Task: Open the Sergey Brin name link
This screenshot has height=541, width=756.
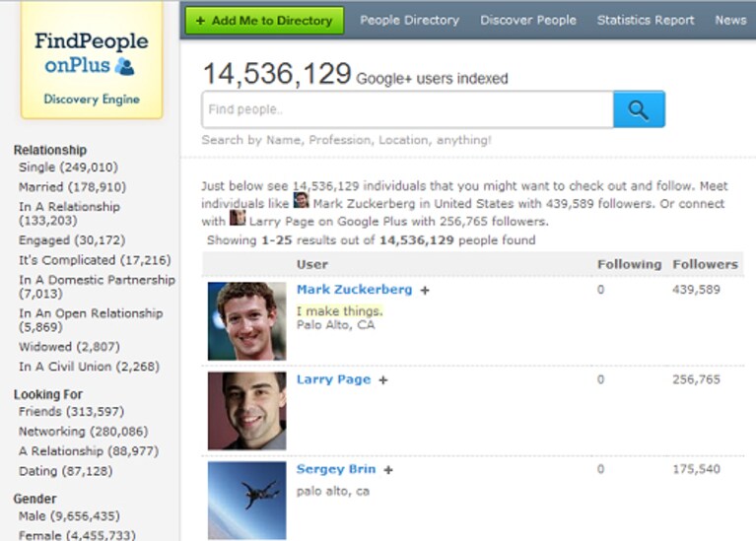Action: click(x=336, y=469)
